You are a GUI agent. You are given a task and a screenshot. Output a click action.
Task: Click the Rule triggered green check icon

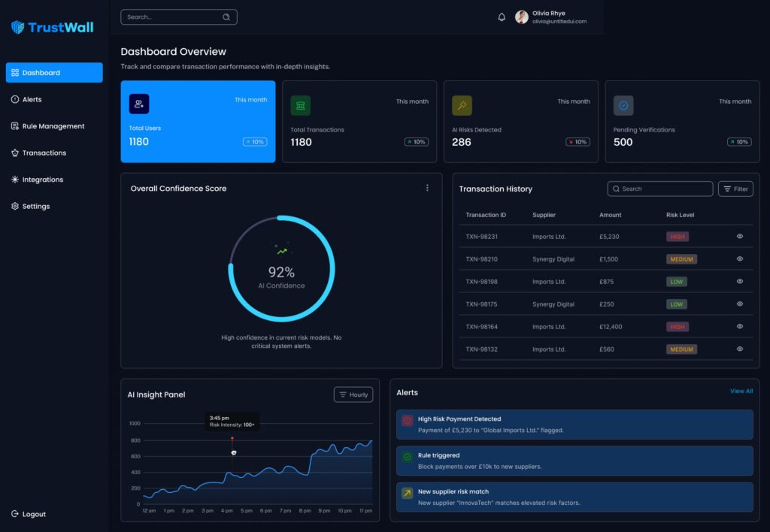tap(408, 457)
